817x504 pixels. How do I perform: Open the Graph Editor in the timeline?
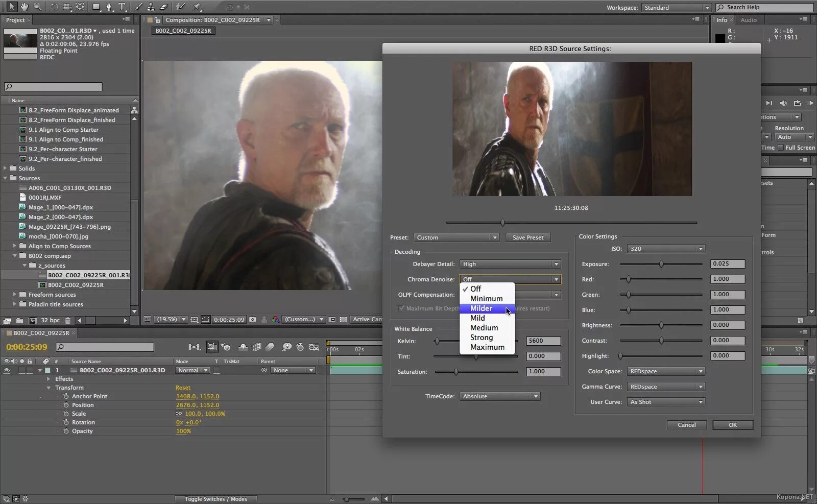coord(314,347)
